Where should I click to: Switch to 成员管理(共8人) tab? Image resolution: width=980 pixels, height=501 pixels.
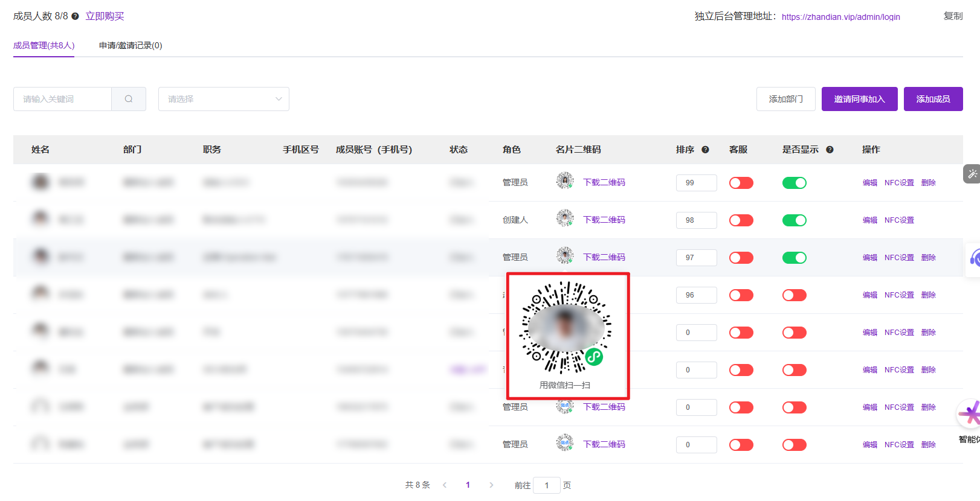44,45
